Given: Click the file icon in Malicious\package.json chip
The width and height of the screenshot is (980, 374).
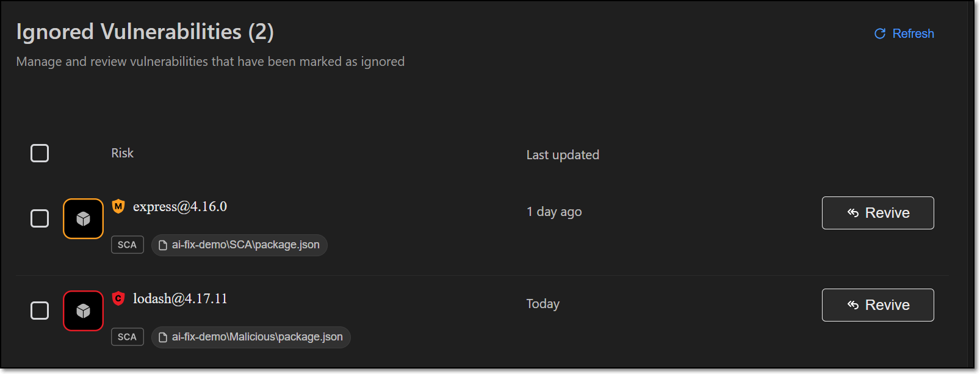Looking at the screenshot, I should pos(163,337).
